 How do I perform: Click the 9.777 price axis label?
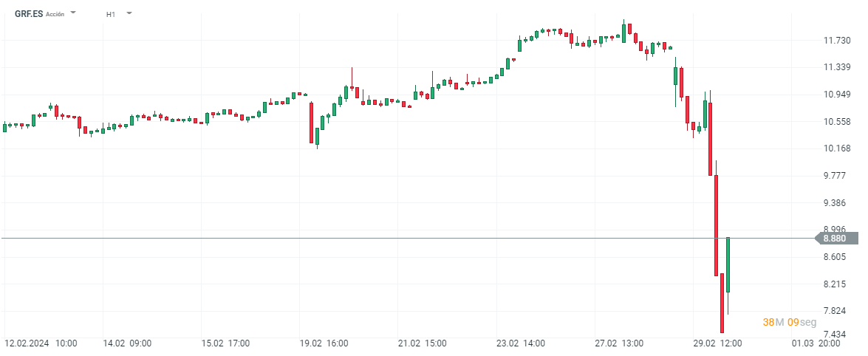tap(837, 176)
